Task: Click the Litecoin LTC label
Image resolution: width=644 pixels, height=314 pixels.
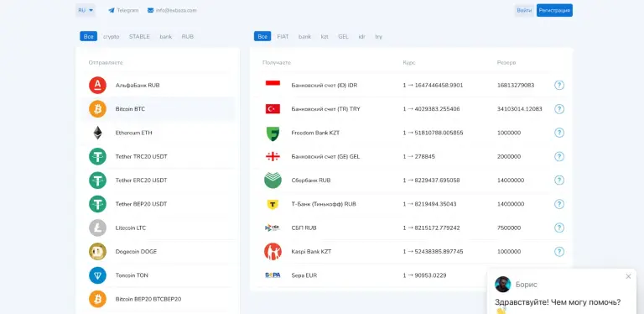Action: click(131, 228)
